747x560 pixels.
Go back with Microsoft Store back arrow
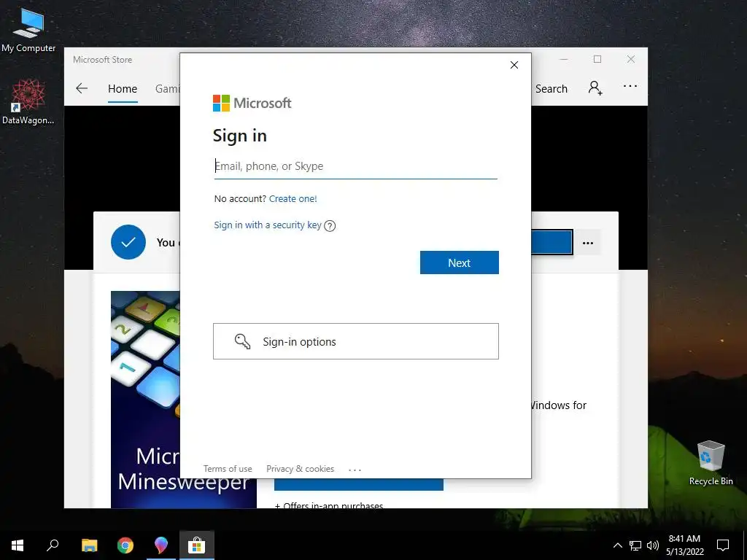pyautogui.click(x=82, y=88)
